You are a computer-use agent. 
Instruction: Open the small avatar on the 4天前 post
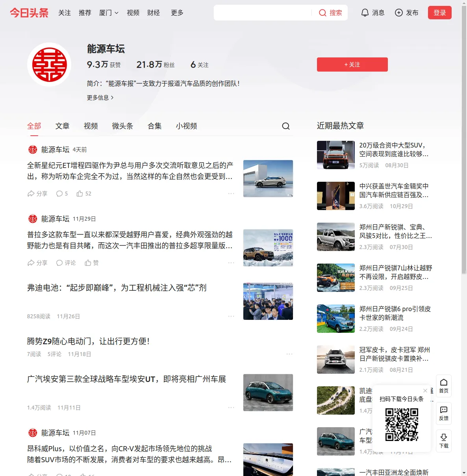(33, 149)
